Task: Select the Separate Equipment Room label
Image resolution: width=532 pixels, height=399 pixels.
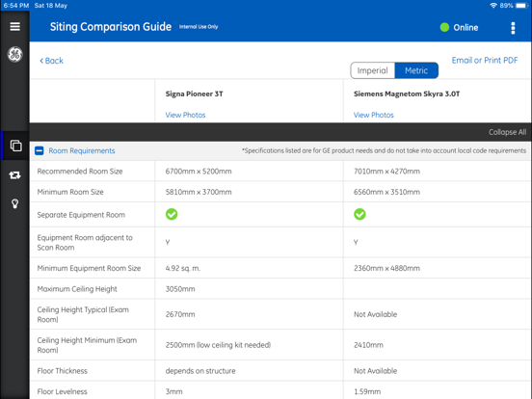Action: [x=81, y=215]
